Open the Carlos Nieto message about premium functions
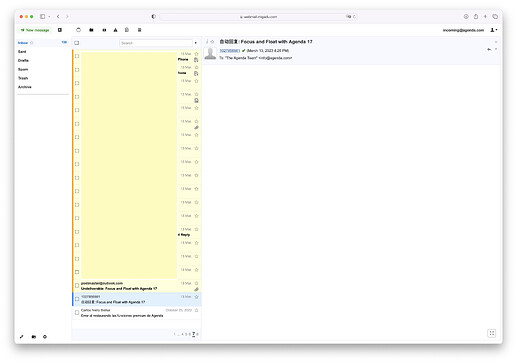 [x=137, y=313]
